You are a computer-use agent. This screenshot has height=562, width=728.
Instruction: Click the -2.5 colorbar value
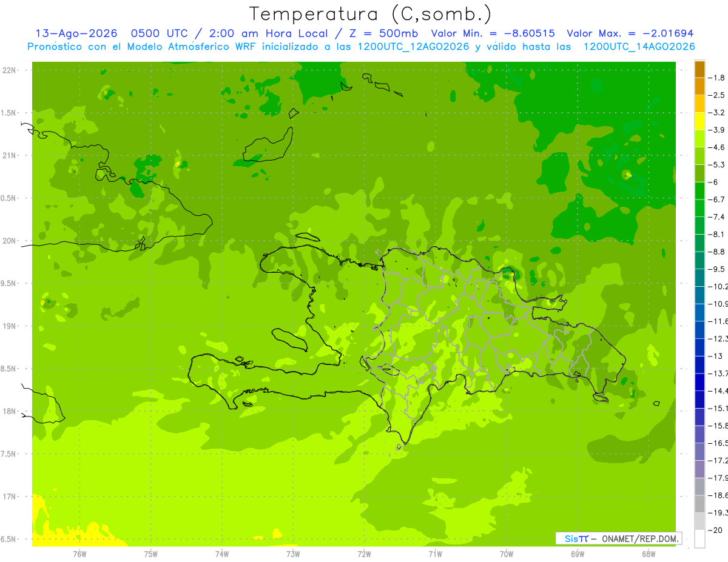tap(716, 95)
